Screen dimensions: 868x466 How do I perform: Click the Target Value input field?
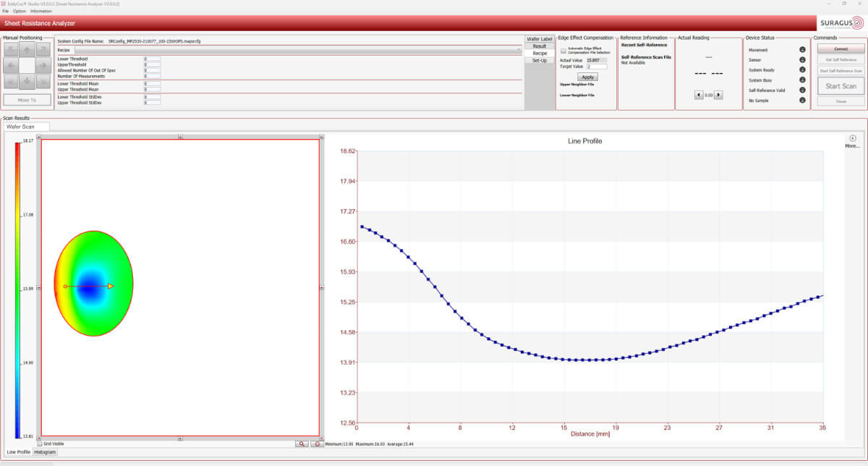click(x=597, y=67)
